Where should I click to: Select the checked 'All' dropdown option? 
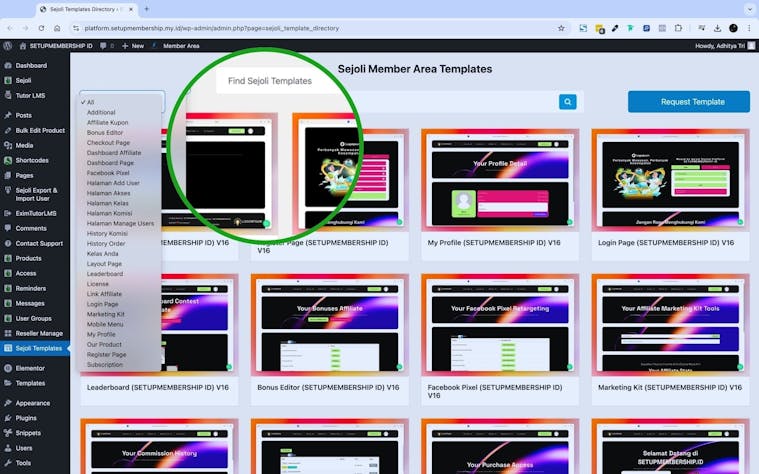click(90, 102)
